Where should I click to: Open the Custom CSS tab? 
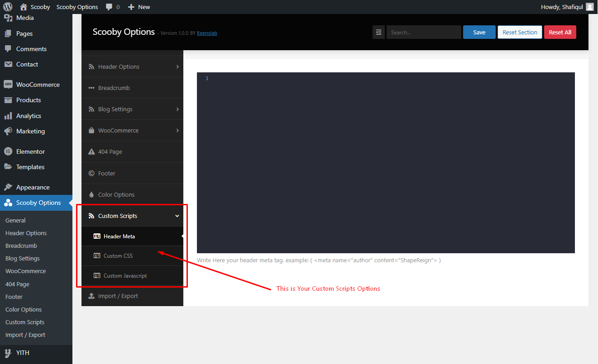(x=132, y=256)
